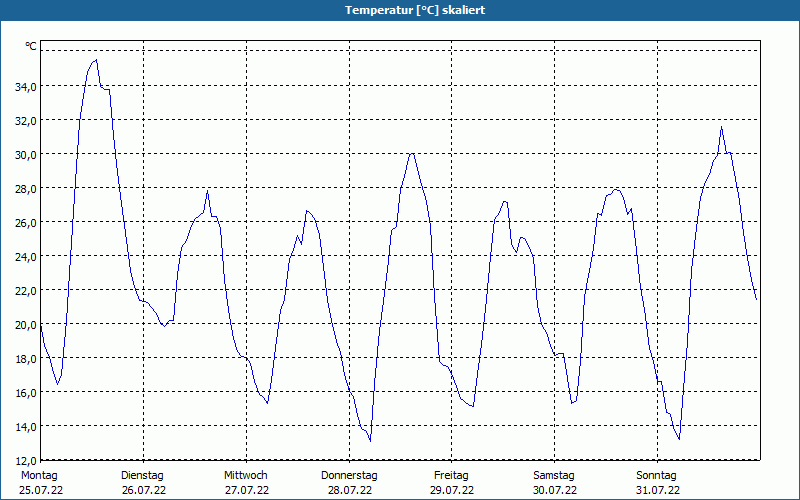
Task: Click Thursday's lowest temperature point on the curve
Action: coord(370,441)
